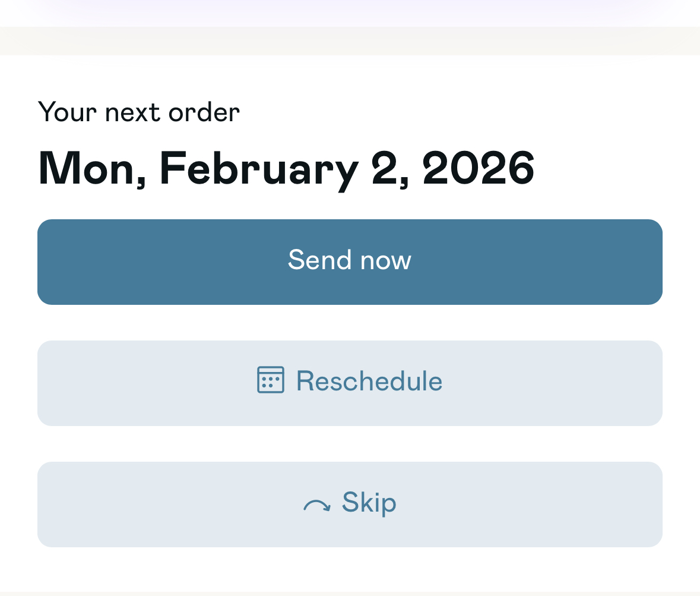Viewport: 700px width, 596px height.
Task: Click the Mon, February 2, 2026 date heading
Action: [x=286, y=168]
